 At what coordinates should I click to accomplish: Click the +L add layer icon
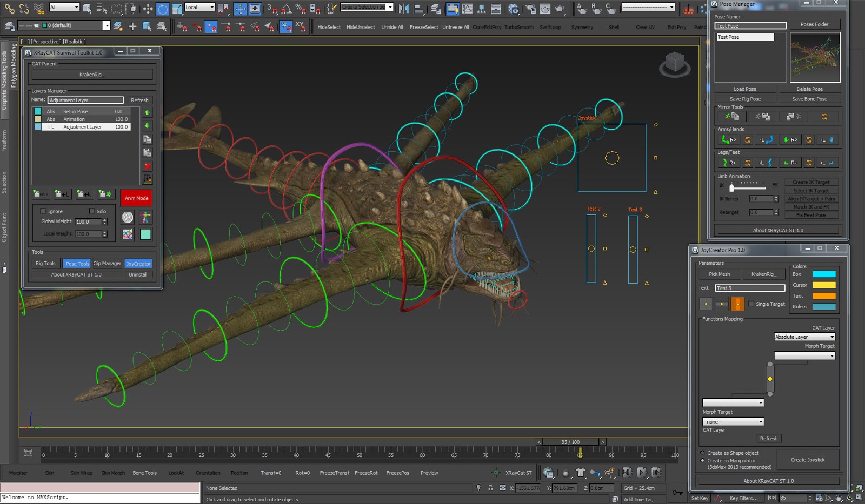point(61,194)
